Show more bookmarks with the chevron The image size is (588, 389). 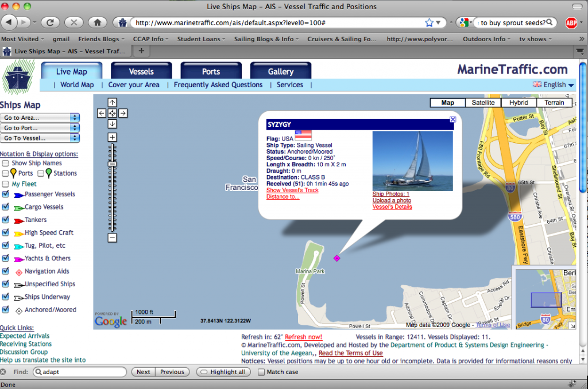click(x=581, y=39)
